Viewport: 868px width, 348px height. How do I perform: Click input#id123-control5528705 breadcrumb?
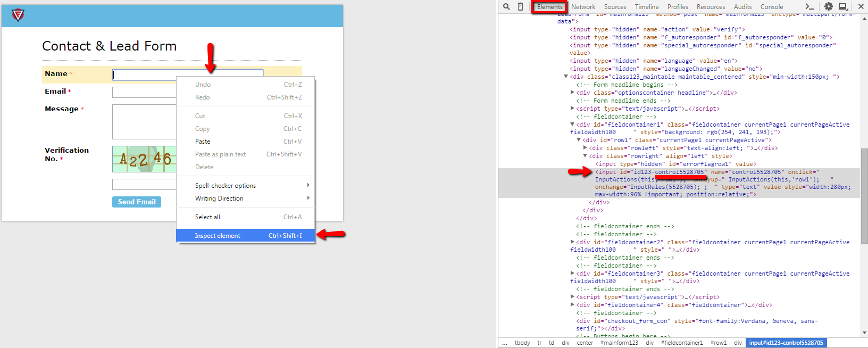(786, 343)
